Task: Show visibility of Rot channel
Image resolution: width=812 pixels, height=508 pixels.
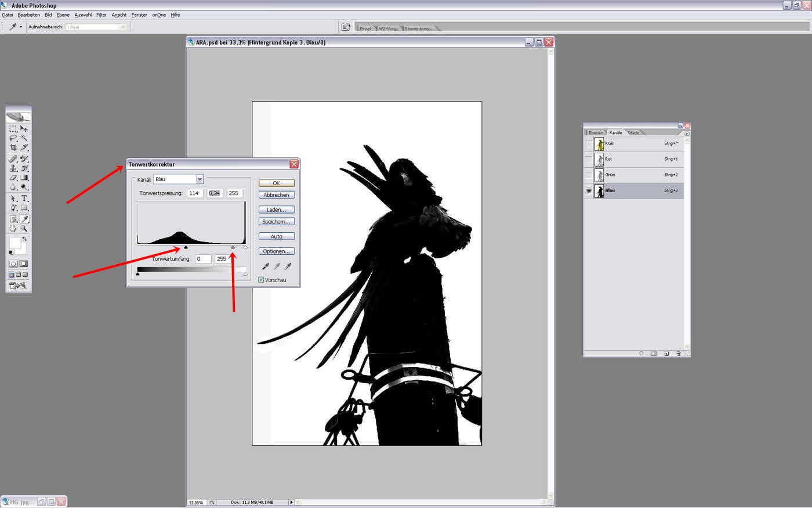Action: tap(589, 159)
